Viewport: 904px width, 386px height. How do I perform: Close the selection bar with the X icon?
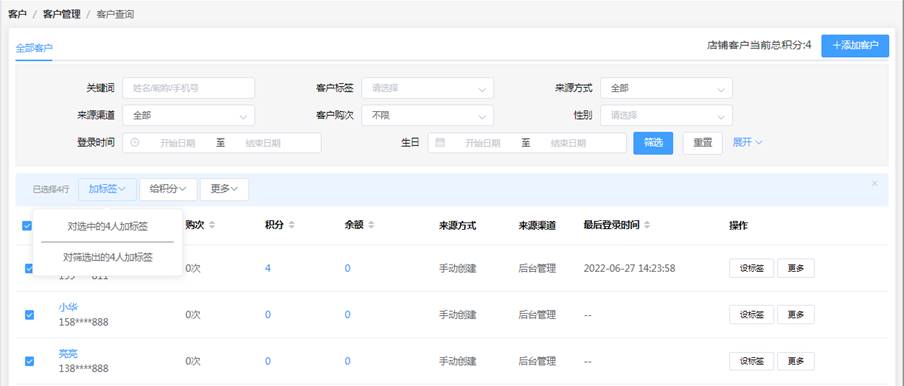(875, 183)
